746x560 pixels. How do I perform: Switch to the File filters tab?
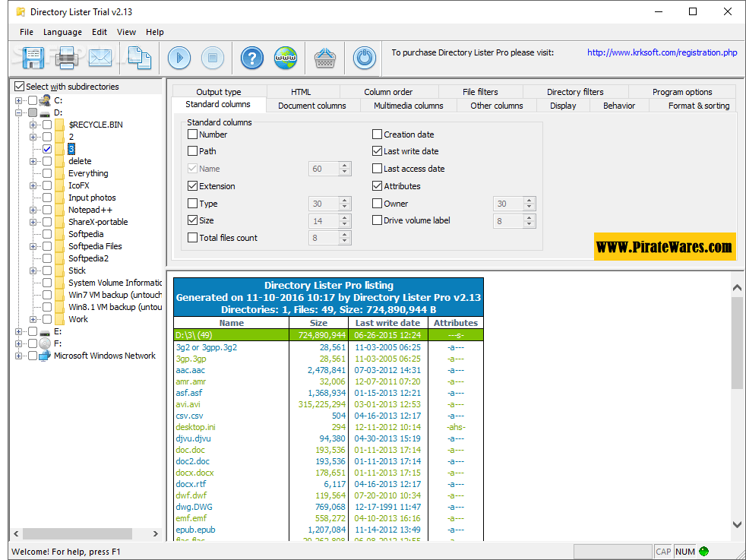pos(480,92)
